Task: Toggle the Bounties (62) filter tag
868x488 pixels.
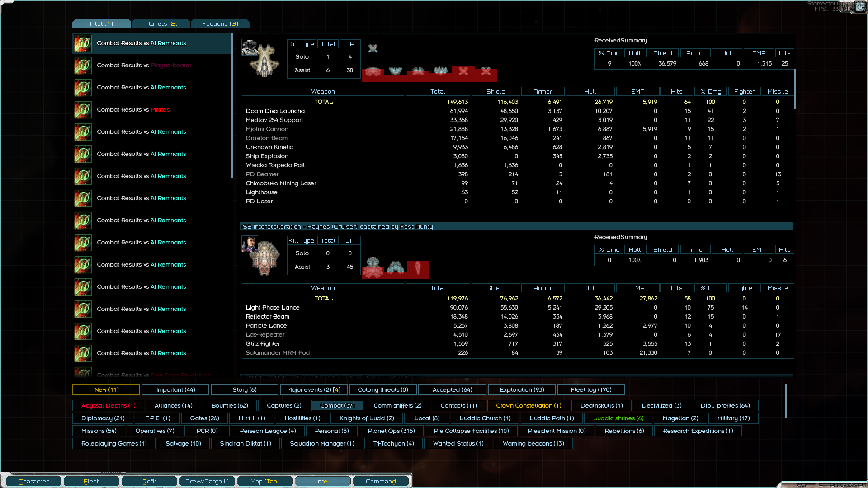Action: pyautogui.click(x=230, y=405)
